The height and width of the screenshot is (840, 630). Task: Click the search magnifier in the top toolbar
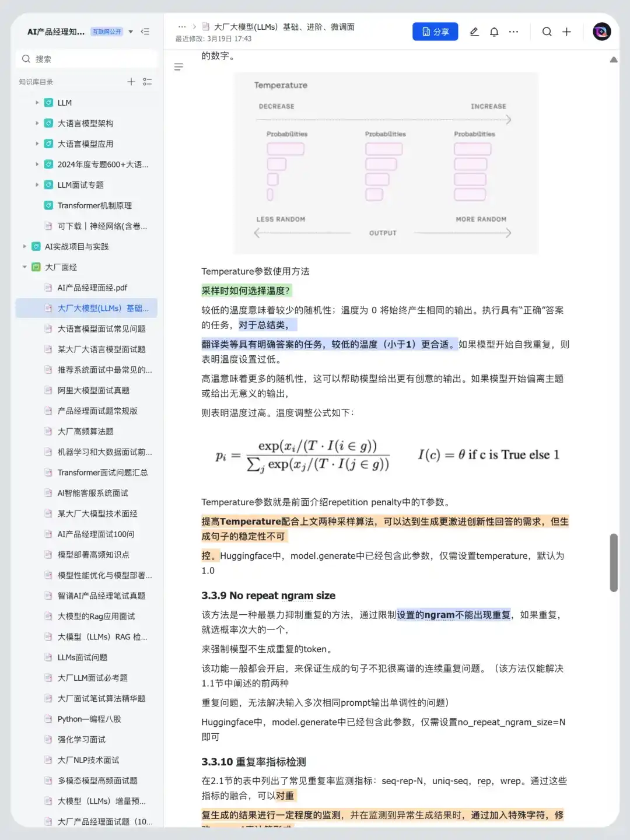(547, 32)
